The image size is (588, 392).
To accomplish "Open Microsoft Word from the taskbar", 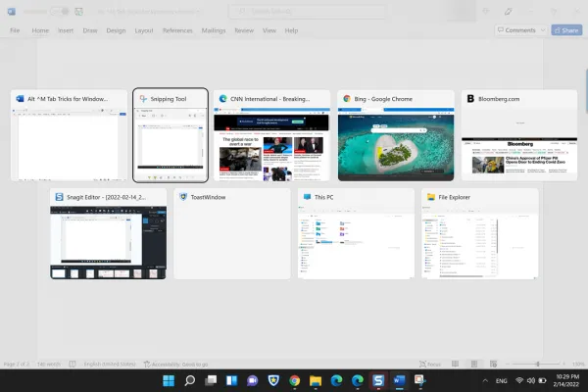I will pos(400,381).
